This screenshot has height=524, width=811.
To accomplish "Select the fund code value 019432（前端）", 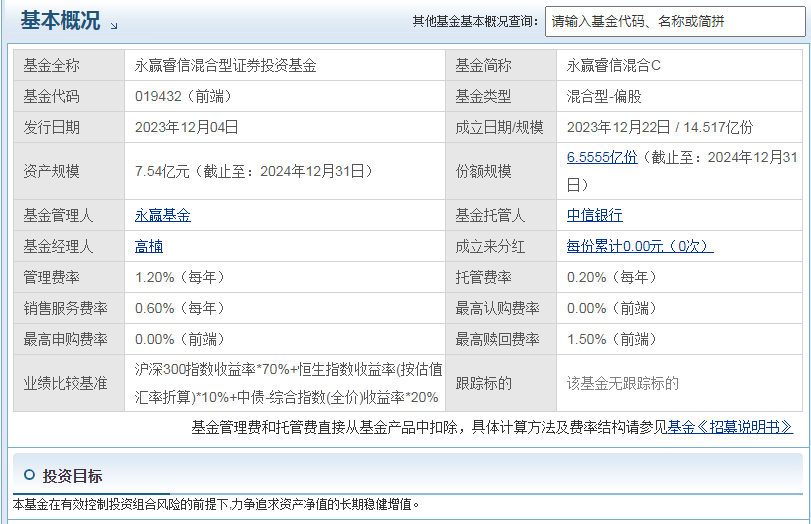I will click(x=183, y=96).
